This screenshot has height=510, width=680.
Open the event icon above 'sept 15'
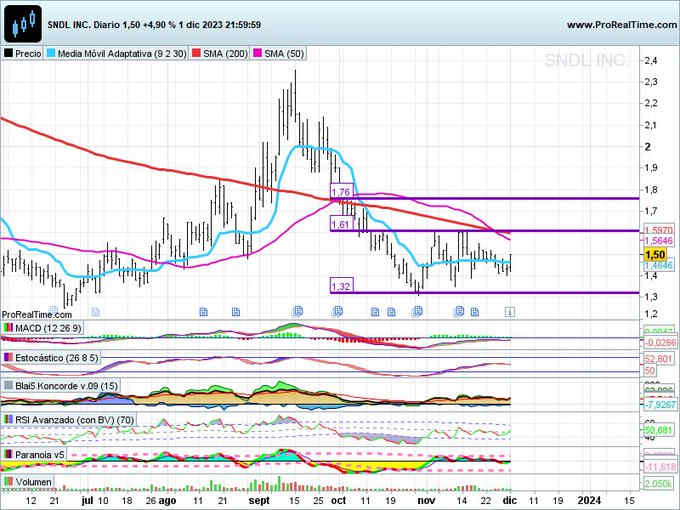click(x=298, y=311)
